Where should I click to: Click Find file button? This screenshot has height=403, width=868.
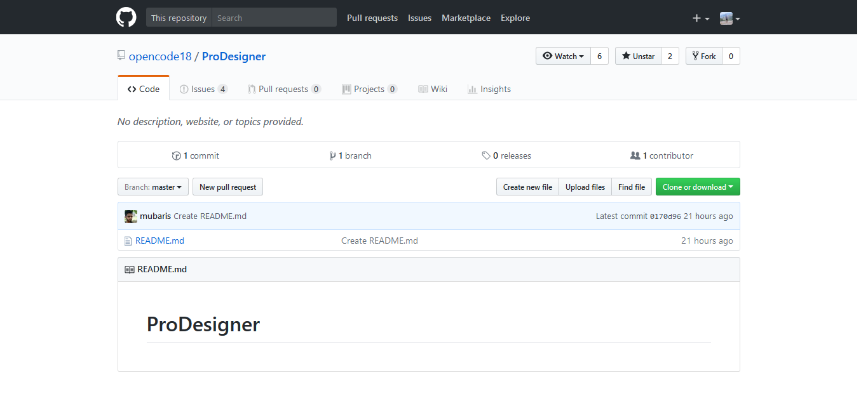632,187
